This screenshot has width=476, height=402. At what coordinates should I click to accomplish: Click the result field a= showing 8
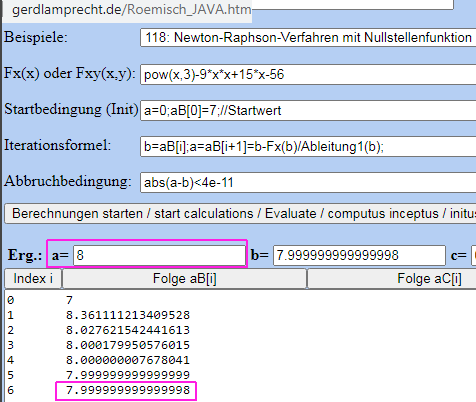click(x=159, y=255)
